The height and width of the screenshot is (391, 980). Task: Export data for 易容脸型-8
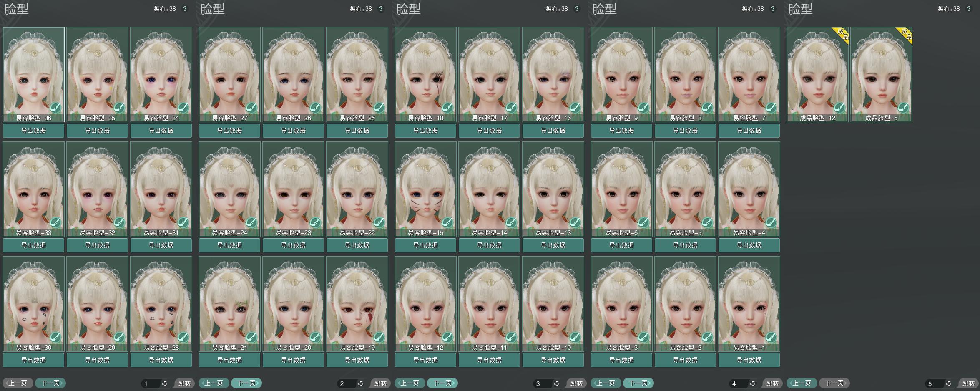pos(685,131)
